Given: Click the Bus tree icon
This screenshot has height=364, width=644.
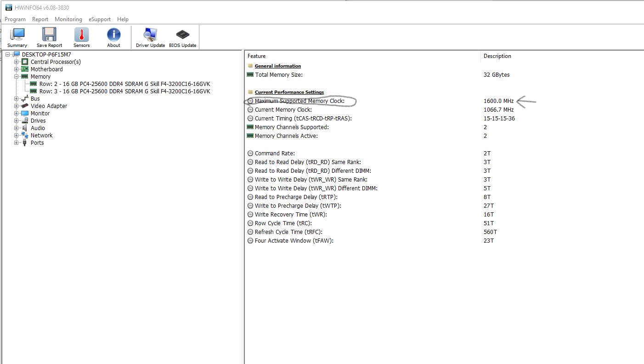Looking at the screenshot, I should click(x=25, y=98).
